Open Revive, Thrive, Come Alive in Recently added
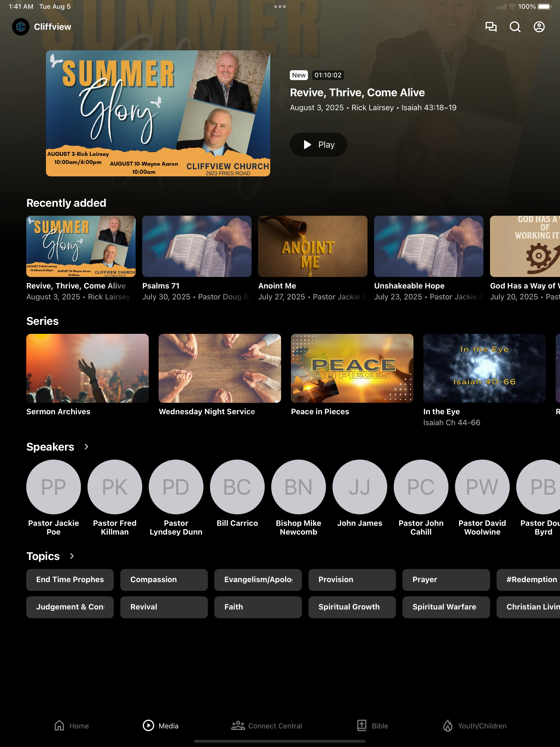 pos(81,246)
